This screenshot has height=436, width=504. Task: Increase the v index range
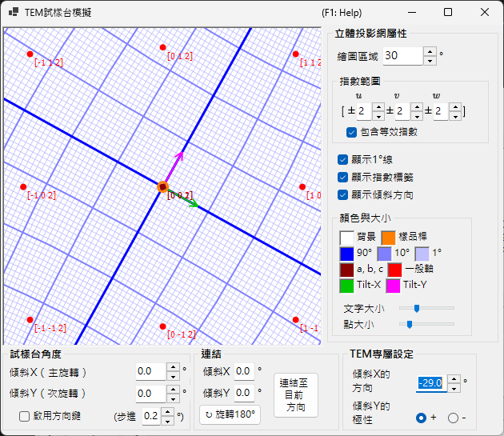click(x=417, y=106)
